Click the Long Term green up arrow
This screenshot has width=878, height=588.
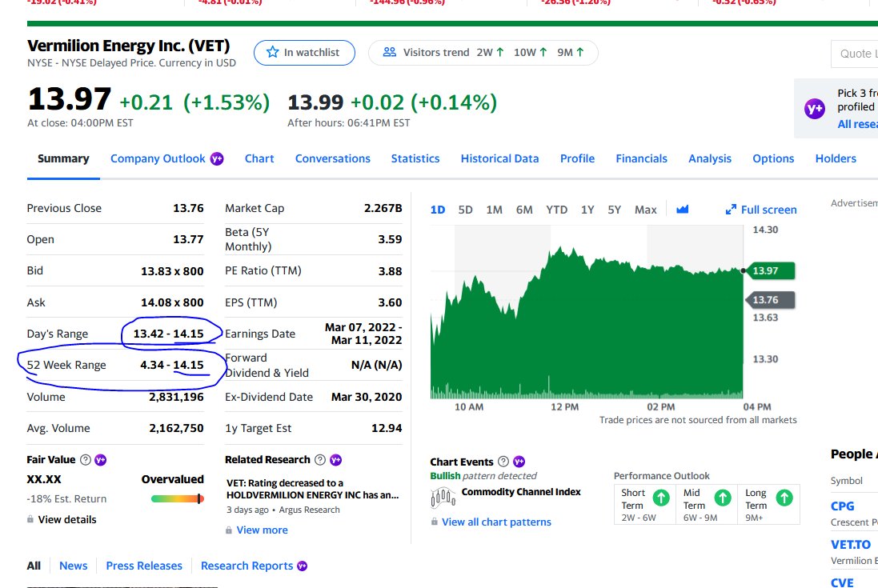pos(784,498)
